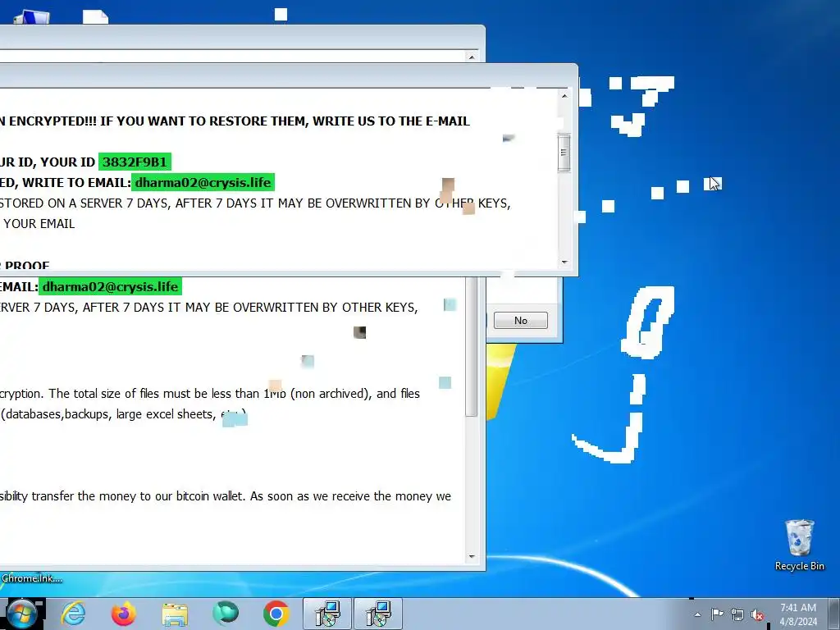Click the front window text 'BE OVERWRITTEN BY'
The height and width of the screenshot is (630, 840).
click(370, 203)
